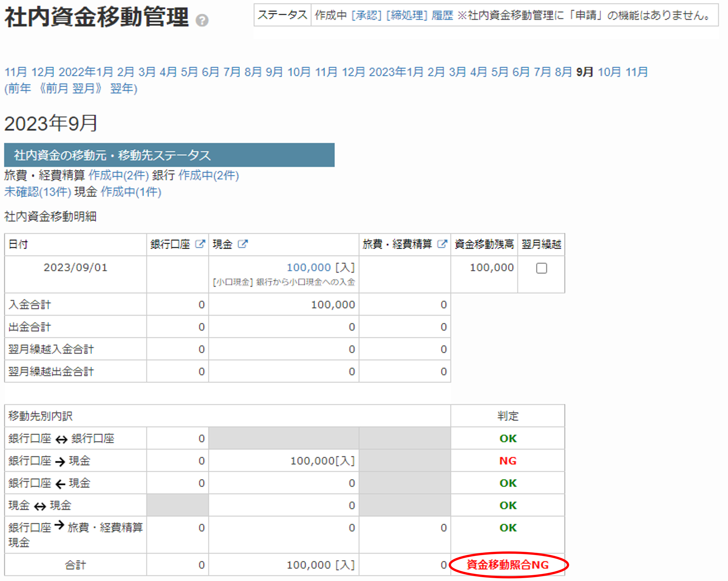The image size is (728, 581).
Task: Go to the 2023年1月 month link
Action: pyautogui.click(x=396, y=72)
